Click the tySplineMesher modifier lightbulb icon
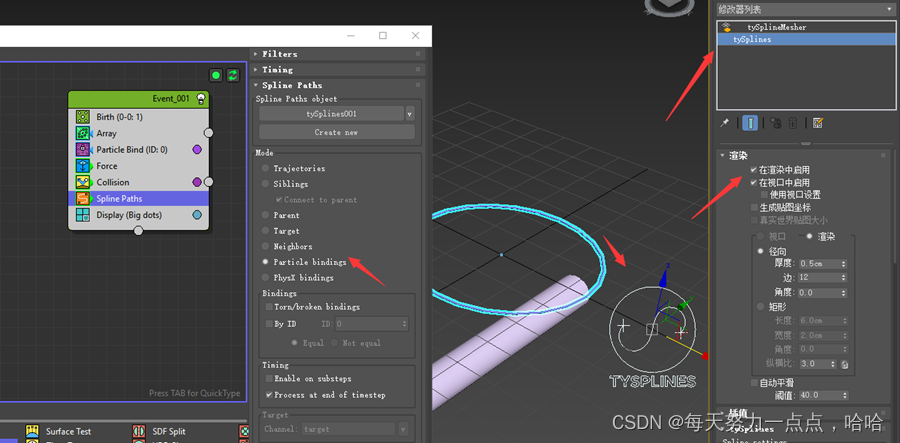Image resolution: width=900 pixels, height=443 pixels. (x=727, y=27)
